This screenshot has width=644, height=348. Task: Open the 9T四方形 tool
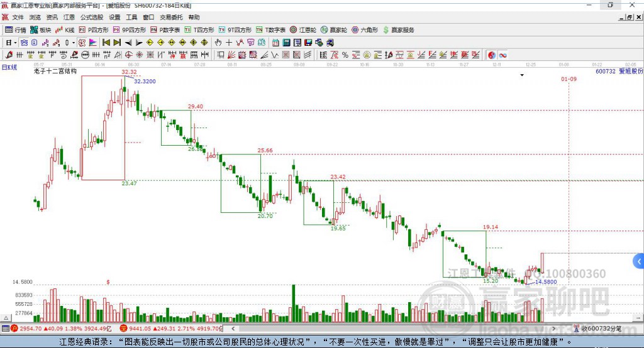pos(235,30)
